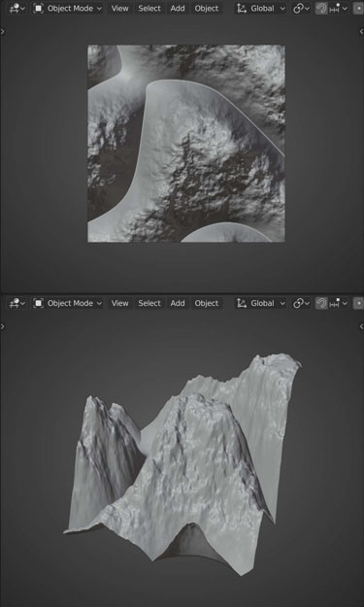This screenshot has height=607, width=364.
Task: Open View menu in top viewport header
Action: 120,8
